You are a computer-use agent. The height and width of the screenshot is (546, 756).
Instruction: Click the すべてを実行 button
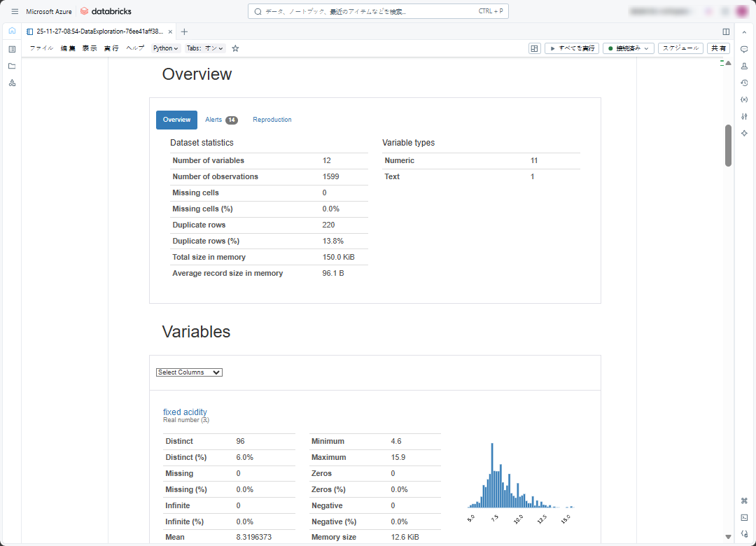pyautogui.click(x=572, y=48)
